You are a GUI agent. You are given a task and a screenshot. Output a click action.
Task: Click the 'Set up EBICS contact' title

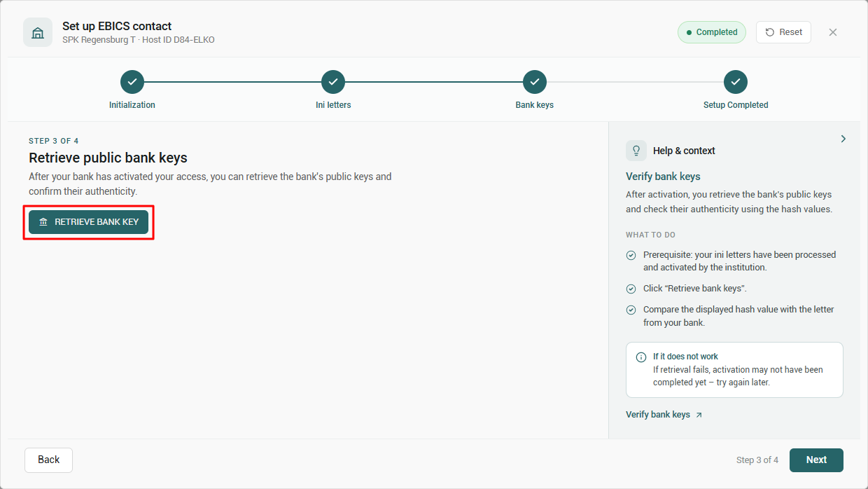(x=117, y=27)
